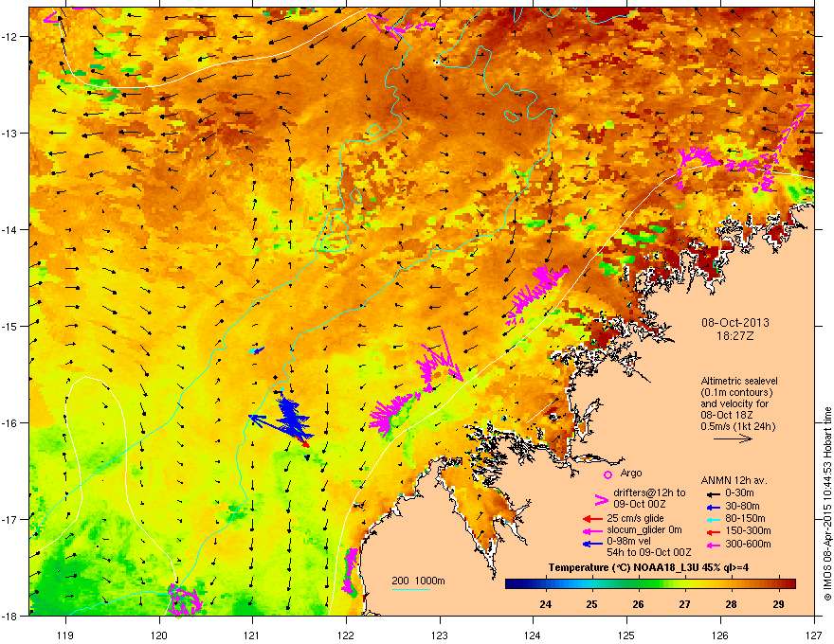Click the colorbar value 24
The width and height of the screenshot is (834, 644).
[545, 604]
